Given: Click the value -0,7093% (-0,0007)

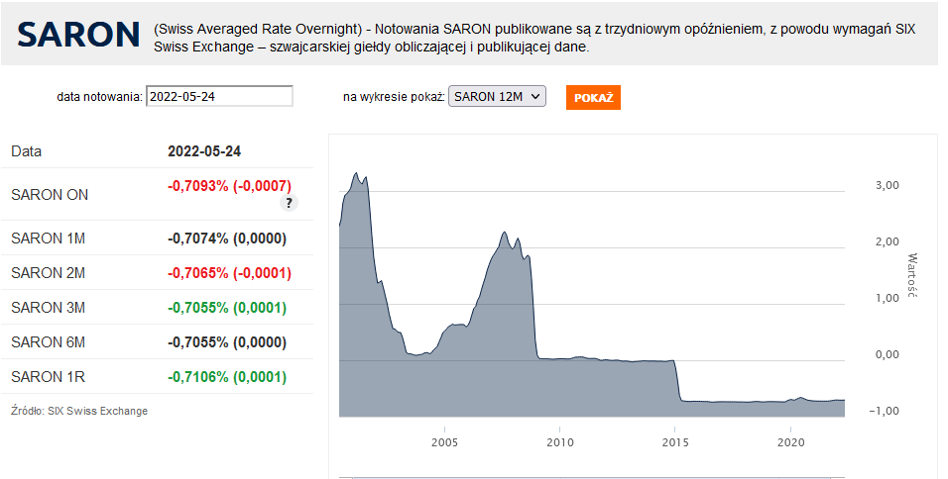Looking at the screenshot, I should [229, 186].
